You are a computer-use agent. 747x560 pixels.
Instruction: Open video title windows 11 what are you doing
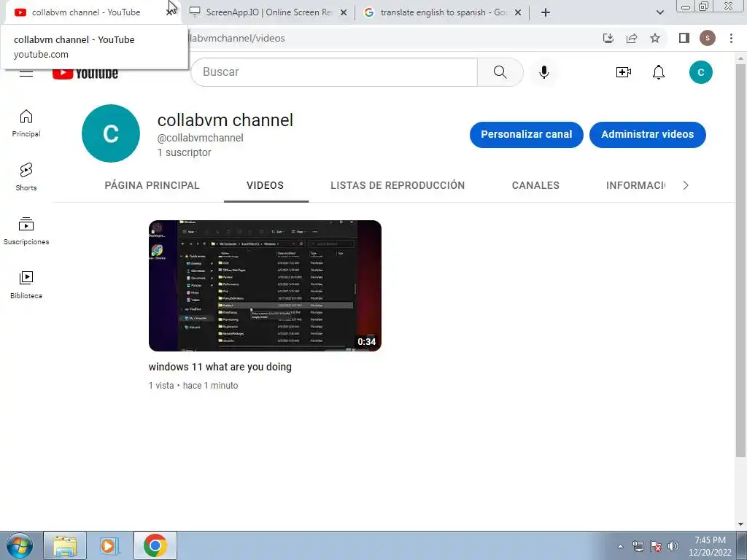click(220, 367)
